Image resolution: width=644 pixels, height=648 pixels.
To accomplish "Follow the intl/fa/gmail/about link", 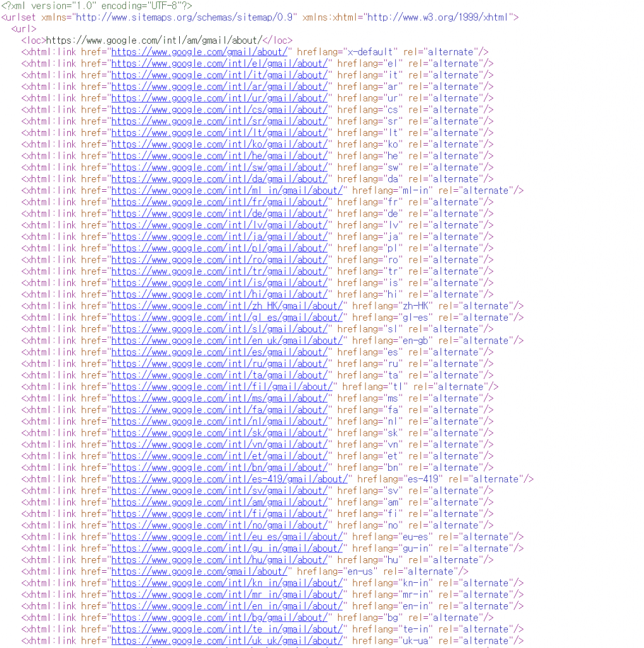I will (x=219, y=410).
